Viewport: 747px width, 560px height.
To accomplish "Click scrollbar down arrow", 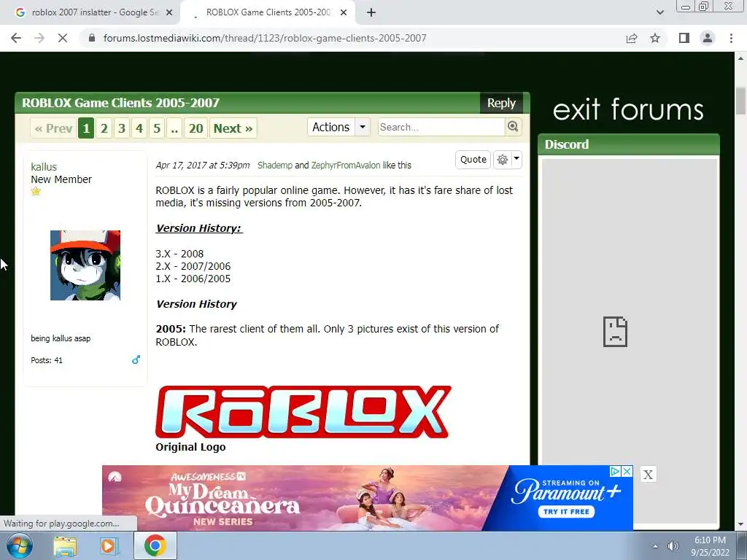I will (x=740, y=525).
